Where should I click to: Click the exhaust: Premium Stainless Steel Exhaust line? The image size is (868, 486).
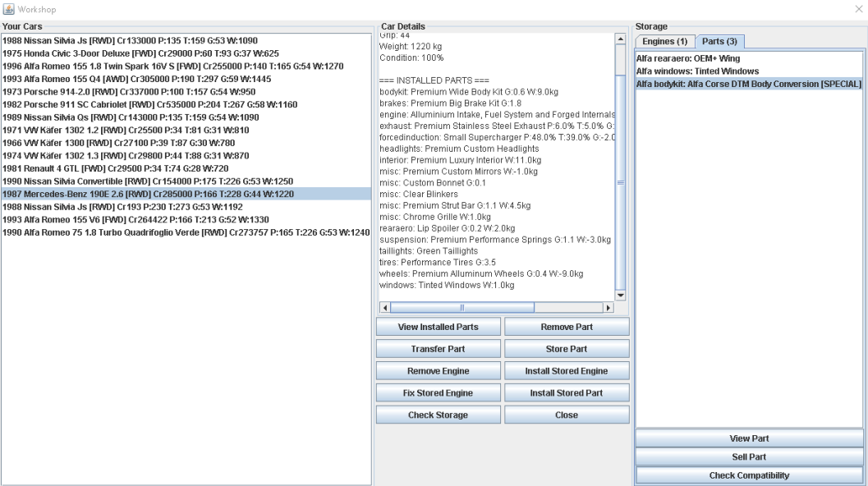[497, 126]
